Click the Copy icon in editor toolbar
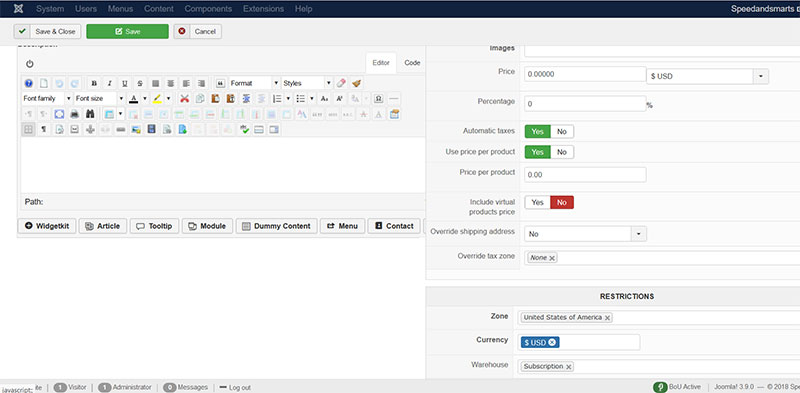The height and width of the screenshot is (393, 800). [200, 99]
